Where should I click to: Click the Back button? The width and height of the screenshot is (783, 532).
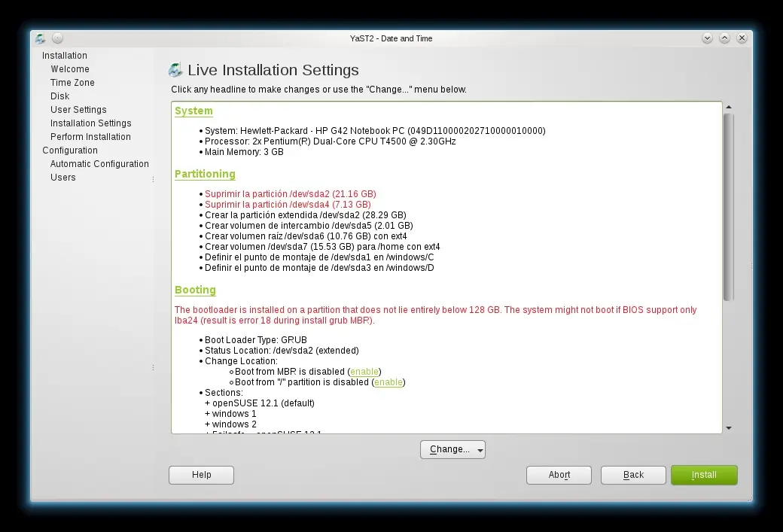pyautogui.click(x=633, y=475)
